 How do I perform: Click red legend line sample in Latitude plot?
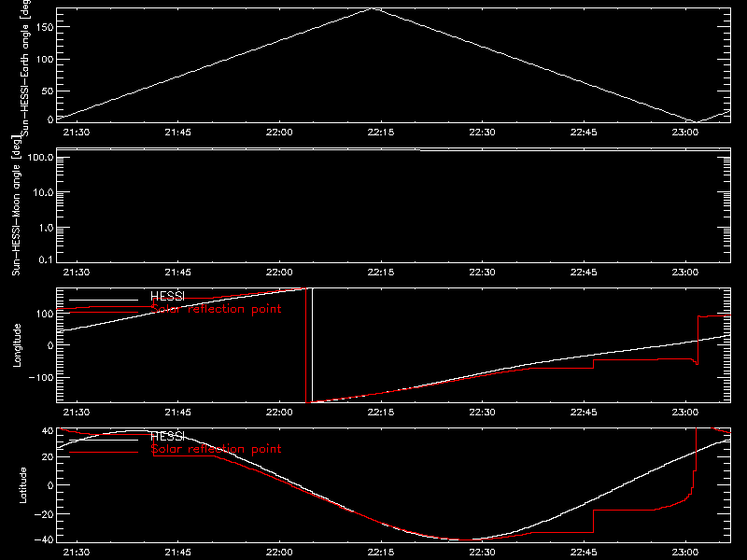[104, 452]
